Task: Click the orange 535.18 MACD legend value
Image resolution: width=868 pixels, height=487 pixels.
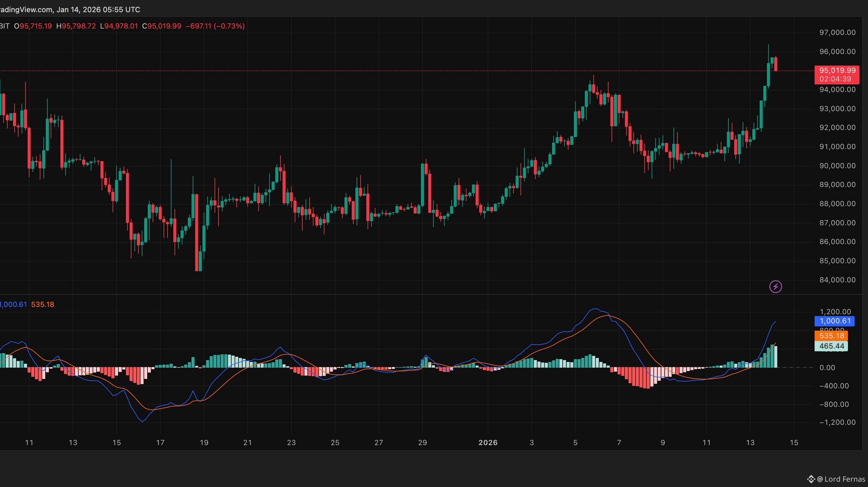Action: click(42, 304)
